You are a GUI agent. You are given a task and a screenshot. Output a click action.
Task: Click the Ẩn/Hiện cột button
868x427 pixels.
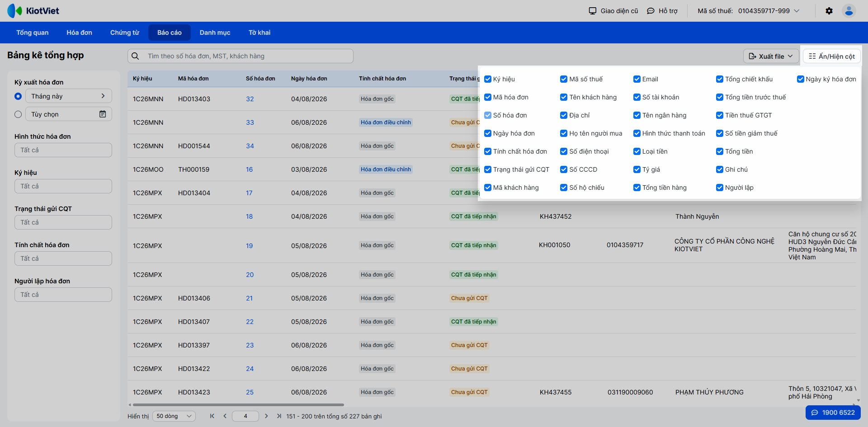[832, 56]
